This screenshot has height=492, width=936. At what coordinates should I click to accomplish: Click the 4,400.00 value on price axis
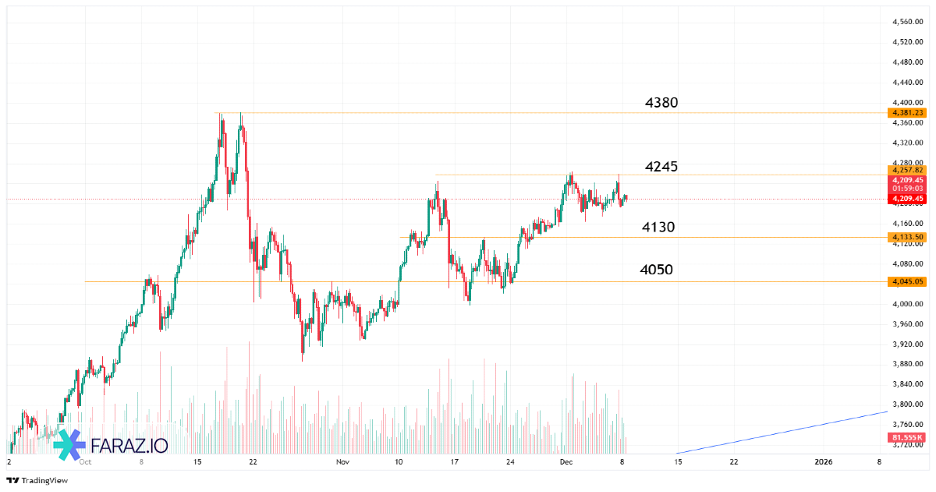coord(905,103)
